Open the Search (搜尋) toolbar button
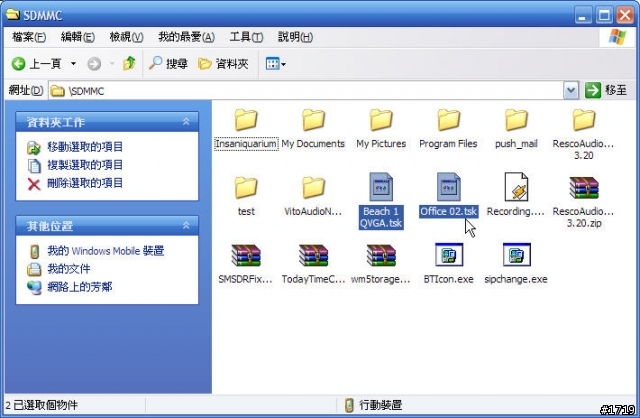The height and width of the screenshot is (418, 640). coord(168,63)
